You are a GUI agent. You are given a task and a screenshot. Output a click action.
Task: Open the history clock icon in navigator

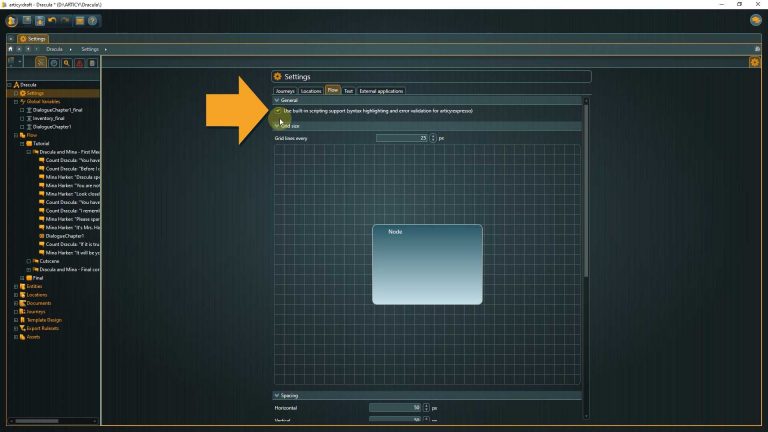coord(54,63)
